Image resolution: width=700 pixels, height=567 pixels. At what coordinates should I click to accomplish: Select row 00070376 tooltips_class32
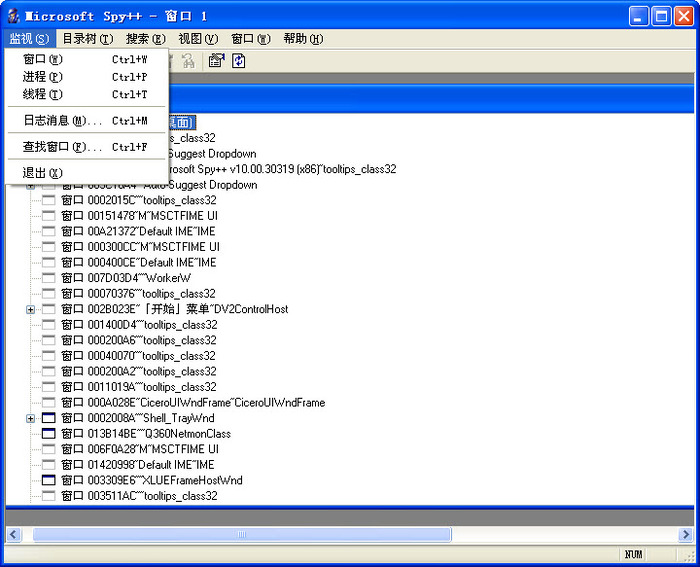tap(138, 293)
